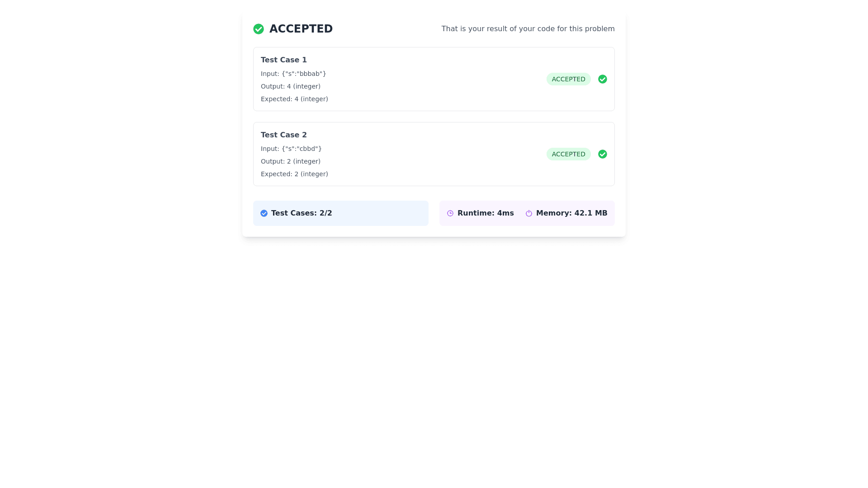This screenshot has width=868, height=488.
Task: Click the cbbd input line
Action: pos(291,149)
